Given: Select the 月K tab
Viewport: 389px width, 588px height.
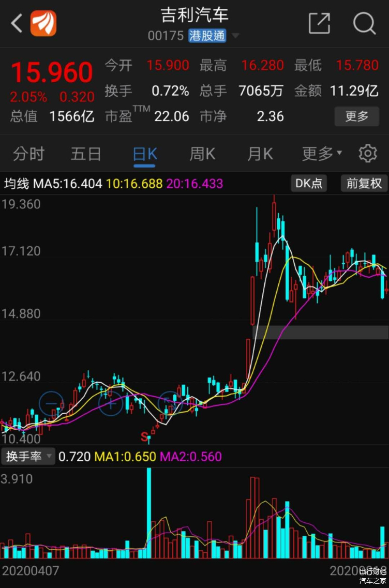Looking at the screenshot, I should (260, 154).
